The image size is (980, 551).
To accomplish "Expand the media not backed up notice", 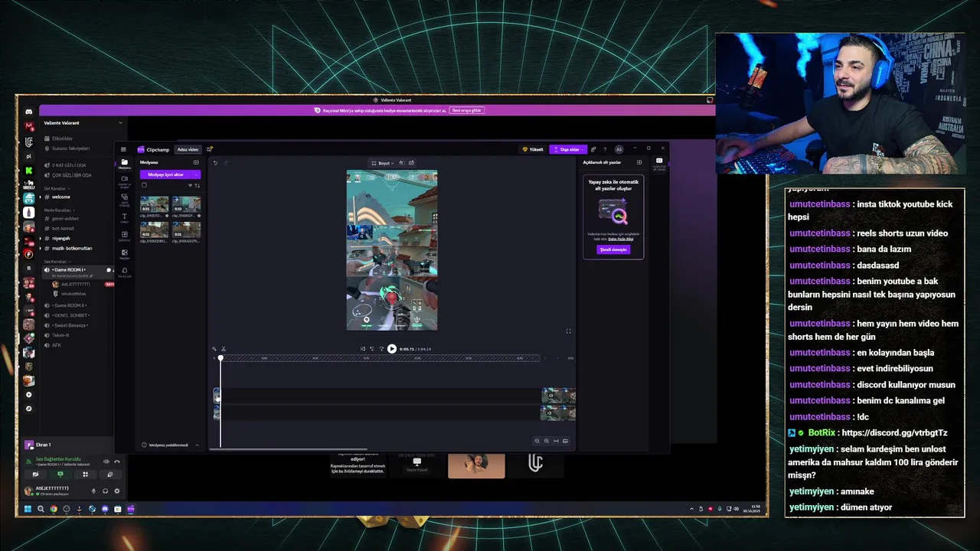I will point(197,445).
